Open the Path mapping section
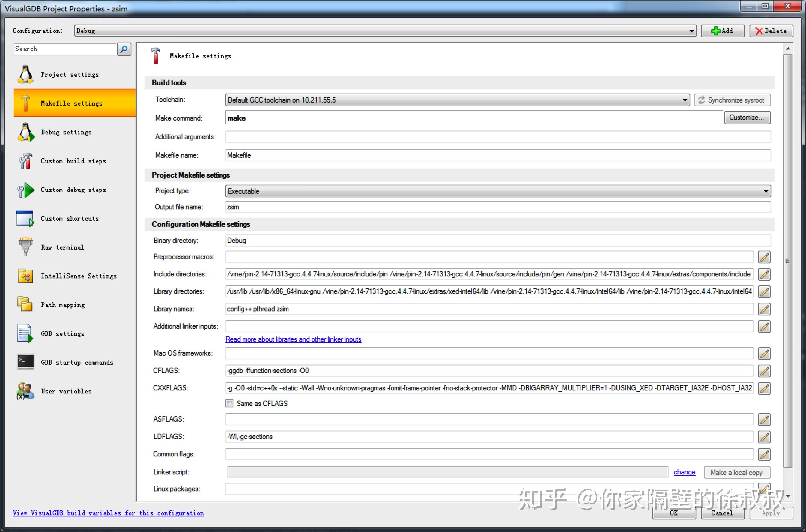806x532 pixels. [63, 305]
